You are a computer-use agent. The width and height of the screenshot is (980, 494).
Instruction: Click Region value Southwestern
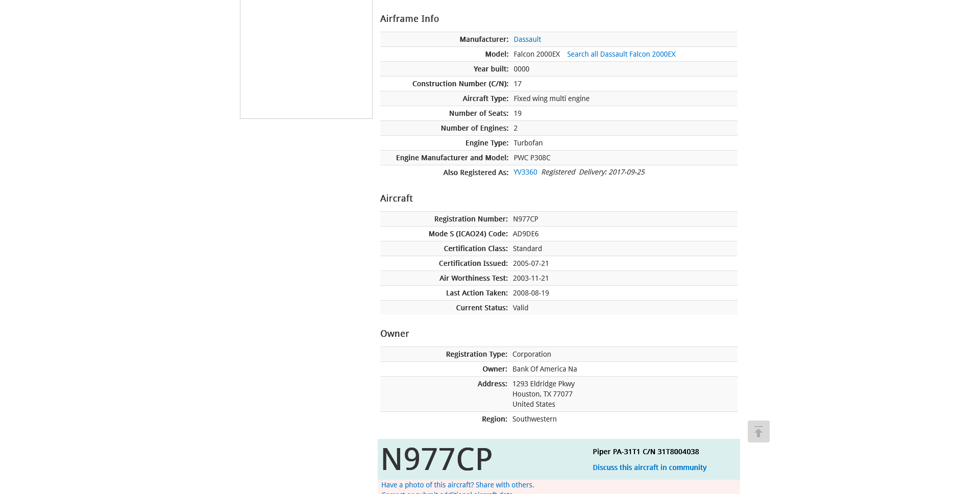tap(534, 419)
